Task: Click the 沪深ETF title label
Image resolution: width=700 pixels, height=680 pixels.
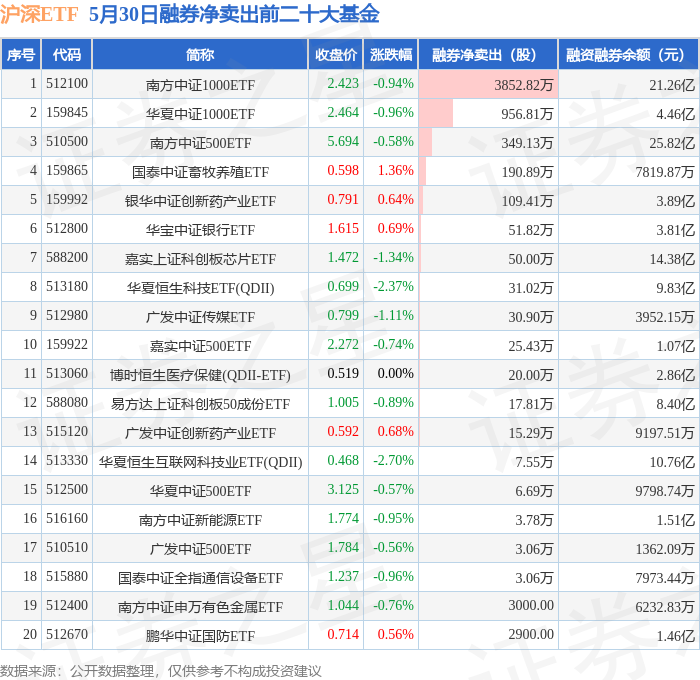Action: 39,14
